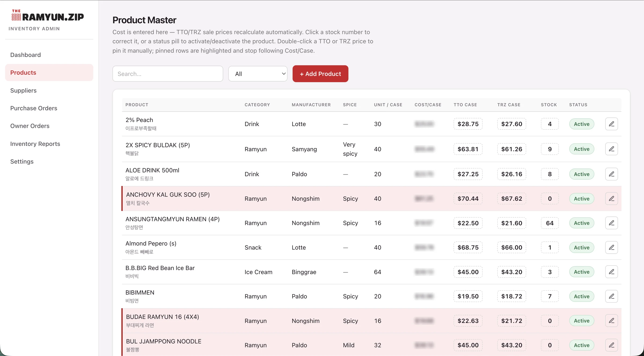Viewport: 644px width, 356px height.
Task: Click the + Add Product button
Action: click(x=320, y=74)
